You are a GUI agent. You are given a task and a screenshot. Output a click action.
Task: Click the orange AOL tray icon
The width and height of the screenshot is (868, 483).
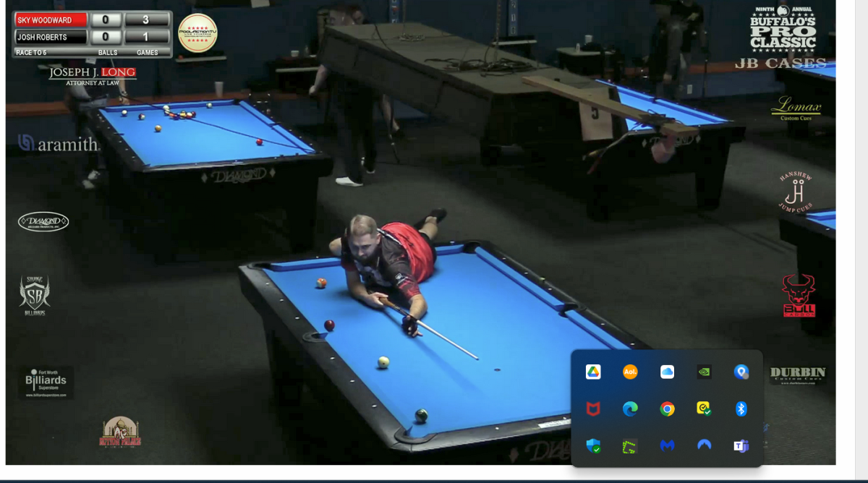click(x=630, y=372)
